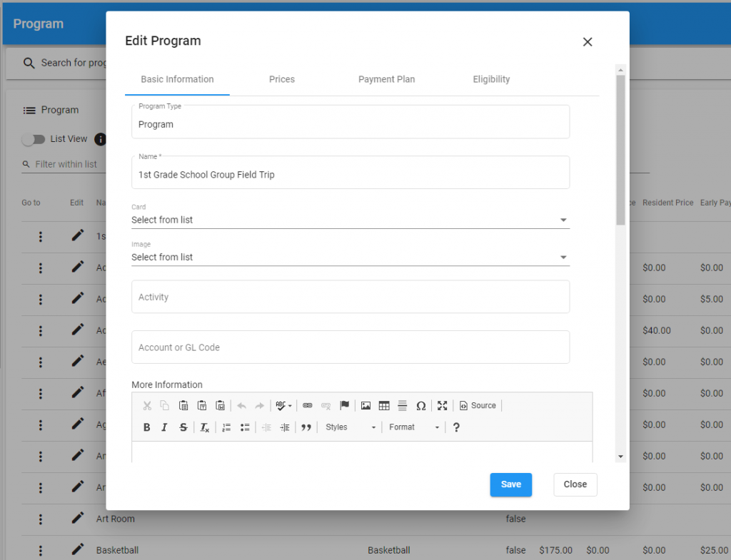Screen dimensions: 731x560
Task: Click the Close button in the dialog footer
Action: point(575,484)
